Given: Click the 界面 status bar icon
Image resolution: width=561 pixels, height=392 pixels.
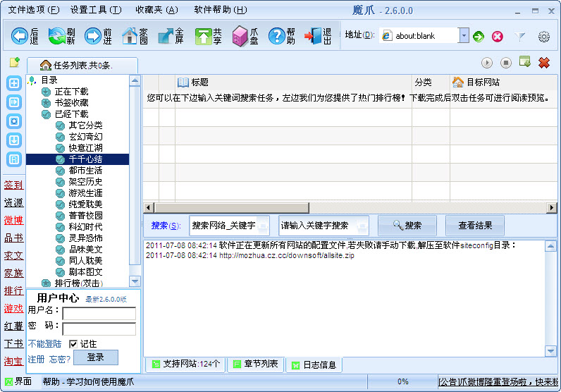Looking at the screenshot, I should click(9, 381).
